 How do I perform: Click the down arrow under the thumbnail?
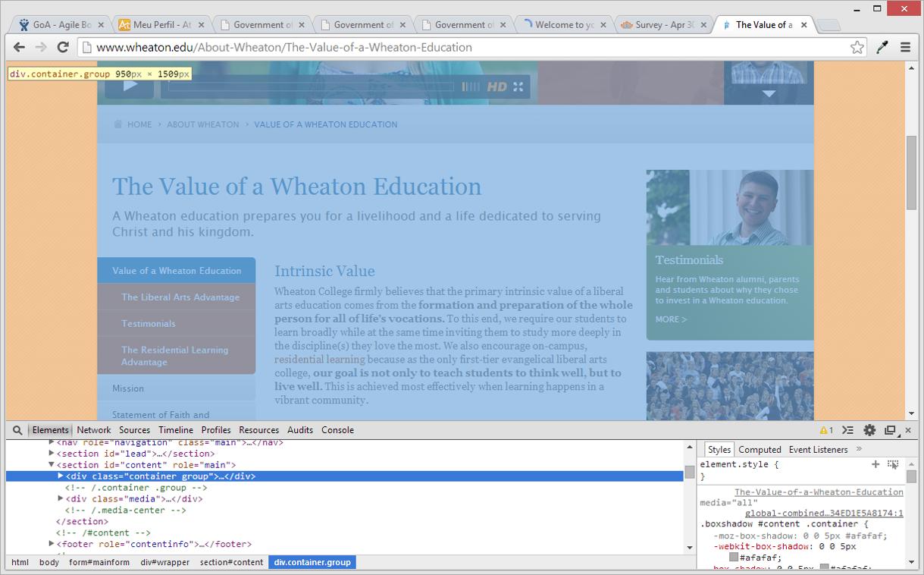point(769,94)
